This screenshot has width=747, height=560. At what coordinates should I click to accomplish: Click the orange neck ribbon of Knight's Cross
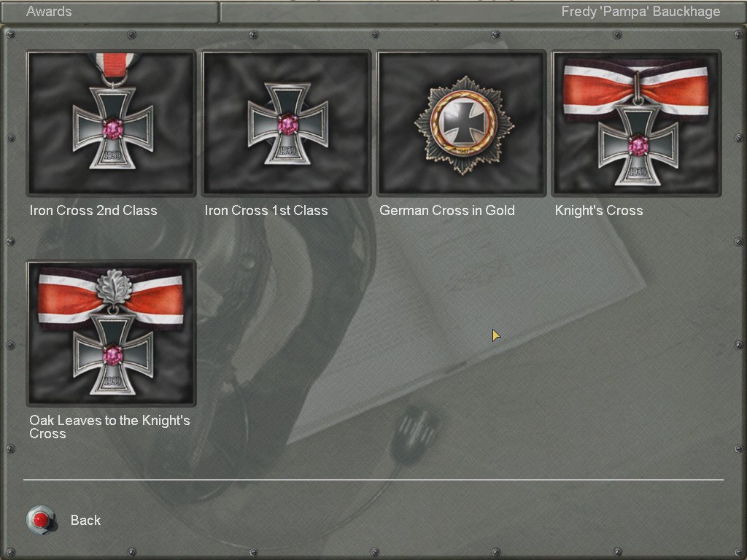click(x=636, y=90)
